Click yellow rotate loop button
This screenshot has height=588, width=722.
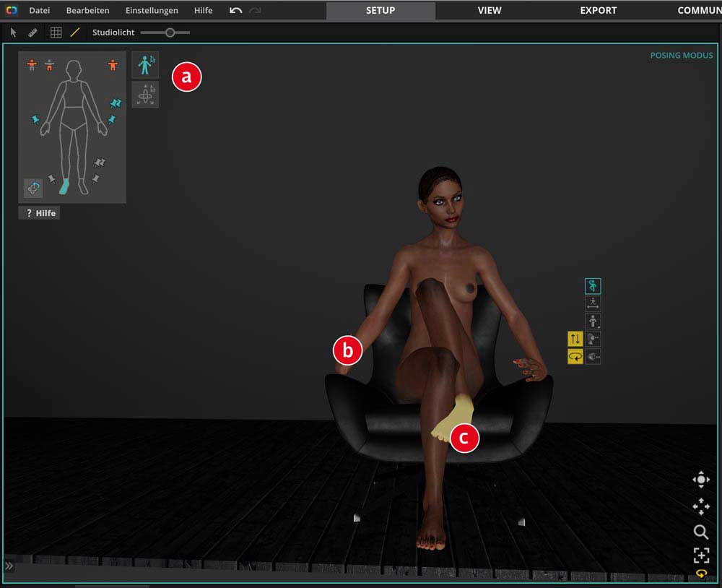tap(575, 356)
